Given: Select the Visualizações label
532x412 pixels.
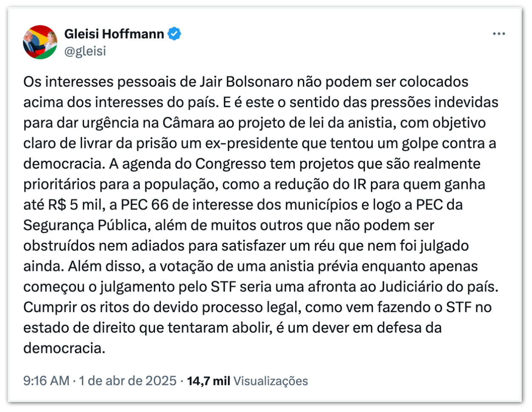Looking at the screenshot, I should click(271, 381).
